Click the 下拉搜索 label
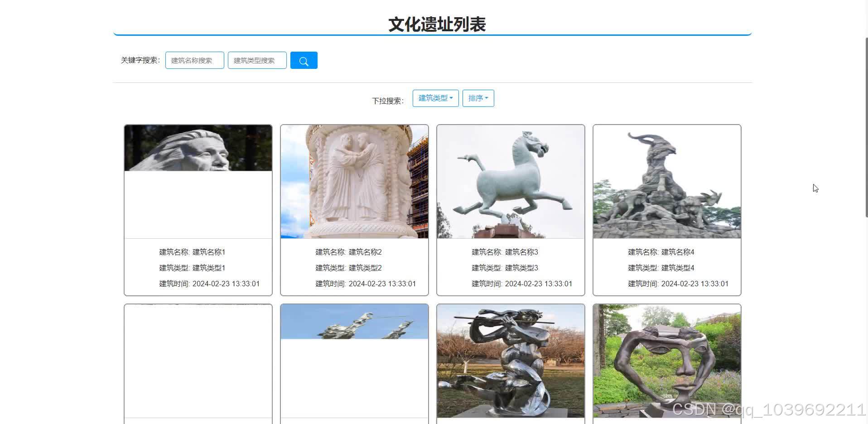The image size is (868, 424). [x=388, y=101]
